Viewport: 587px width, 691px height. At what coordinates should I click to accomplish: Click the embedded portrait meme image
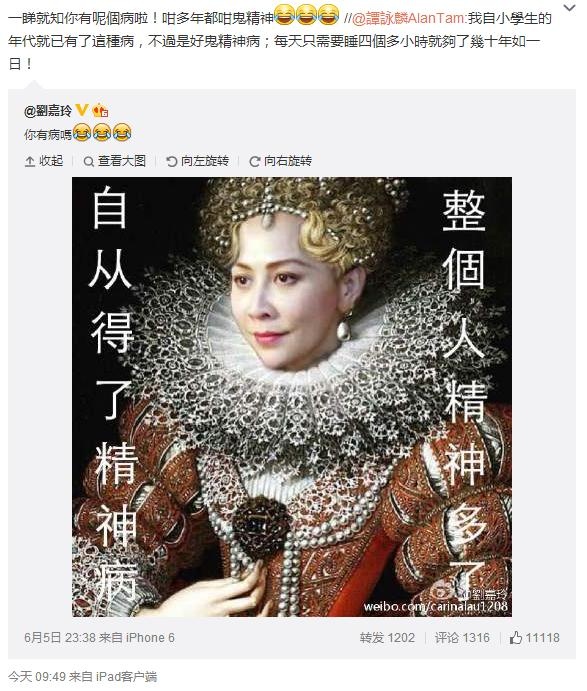click(292, 397)
